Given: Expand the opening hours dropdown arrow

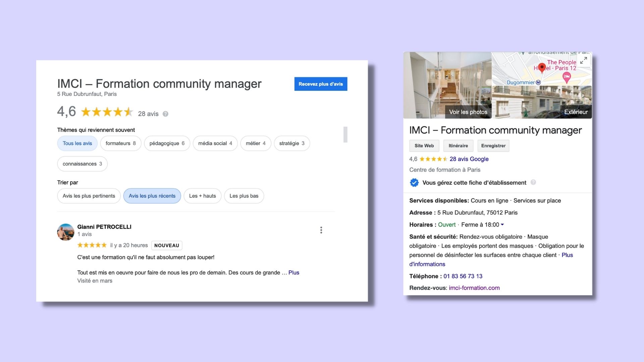Looking at the screenshot, I should (502, 225).
